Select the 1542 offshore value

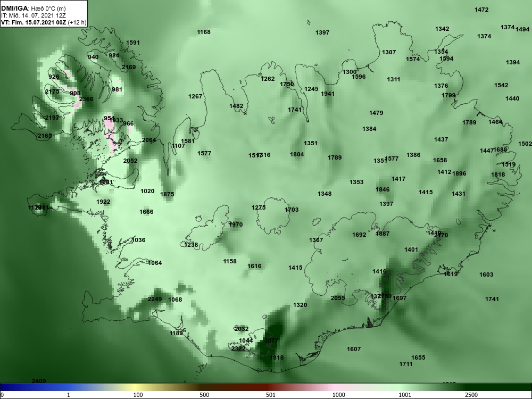[501, 85]
